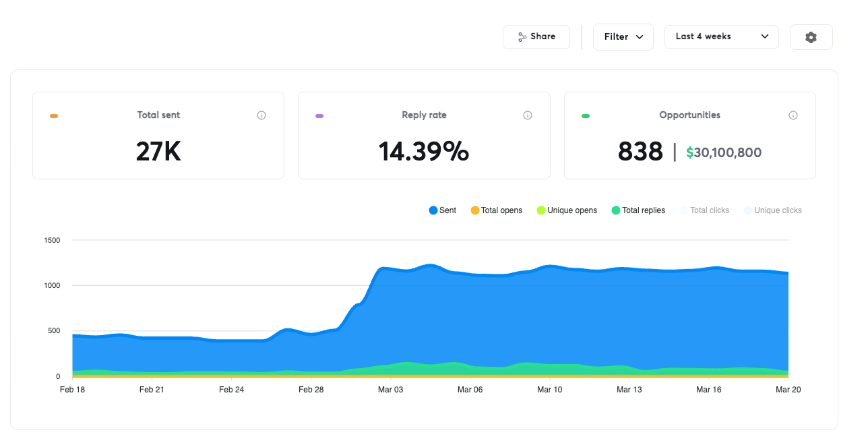Open the Last 4 weeks date range selector
Viewport: 868px width, 447px height.
721,36
